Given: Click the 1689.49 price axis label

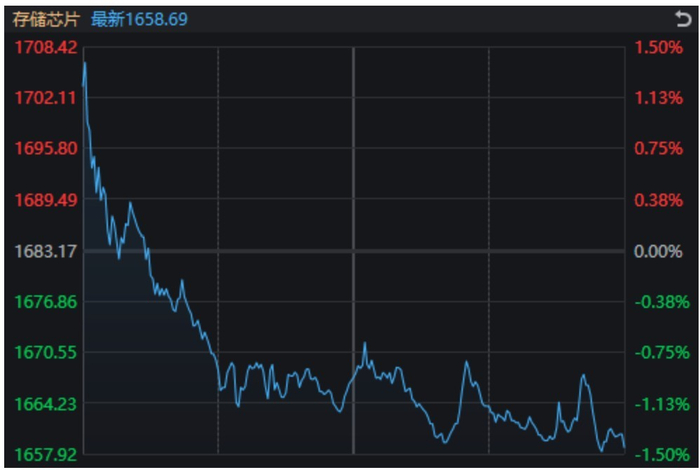Looking at the screenshot, I should (x=46, y=200).
